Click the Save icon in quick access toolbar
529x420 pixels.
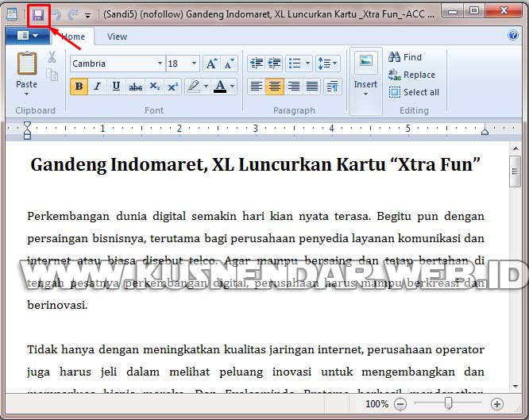(x=38, y=15)
